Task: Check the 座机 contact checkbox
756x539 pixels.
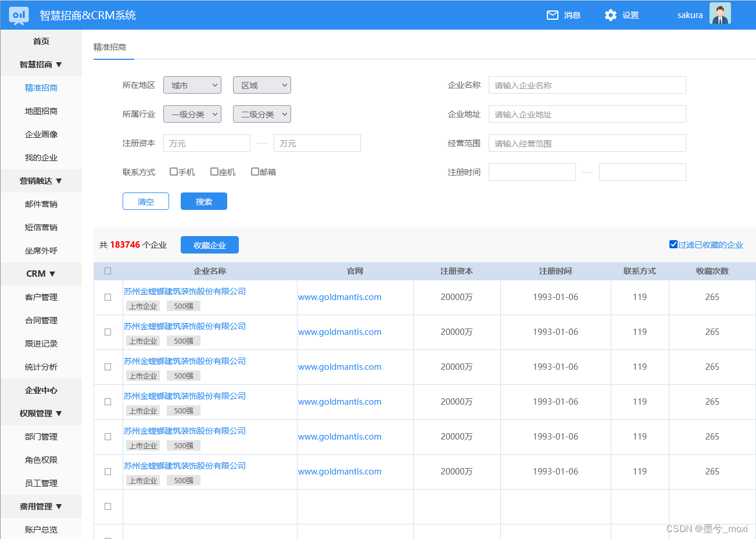Action: coord(214,172)
